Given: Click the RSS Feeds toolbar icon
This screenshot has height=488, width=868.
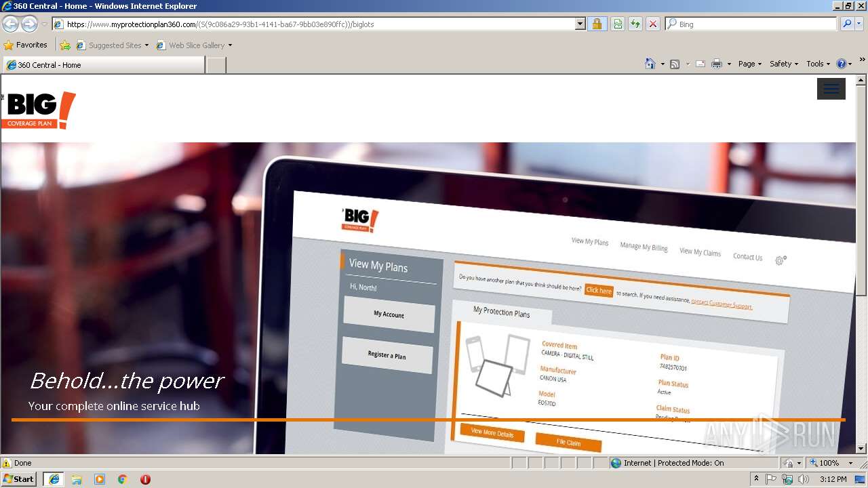Looking at the screenshot, I should 675,64.
